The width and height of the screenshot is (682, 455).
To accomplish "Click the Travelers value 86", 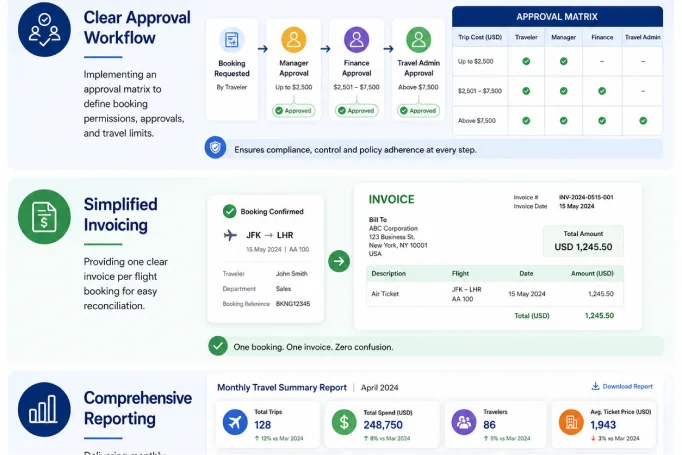I will coord(489,425).
